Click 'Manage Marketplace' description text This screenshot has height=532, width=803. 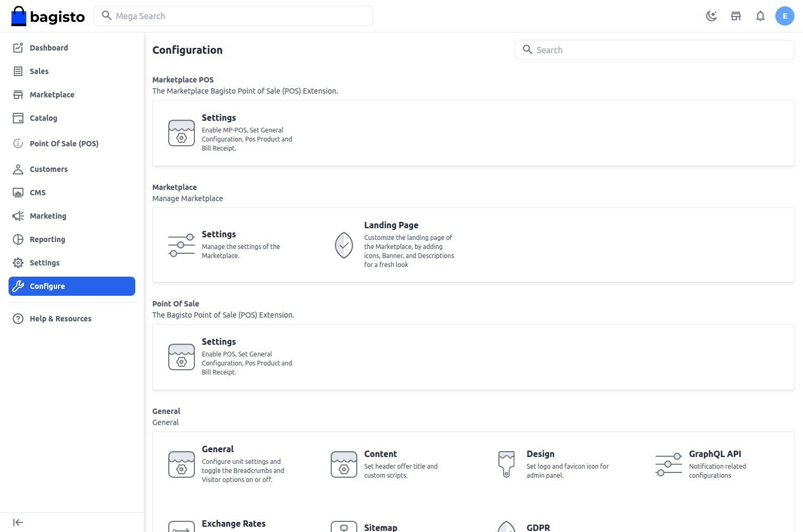pyautogui.click(x=187, y=198)
